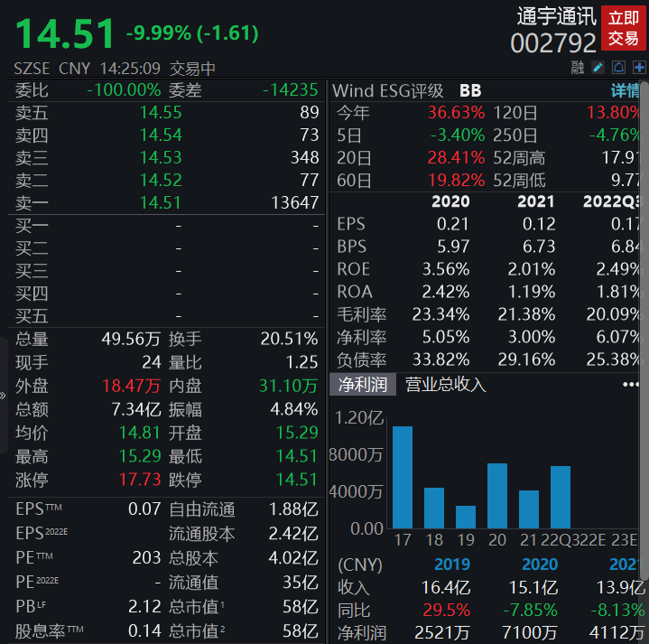Click the 卖四 price 14.54
The width and height of the screenshot is (649, 644).
[161, 135]
